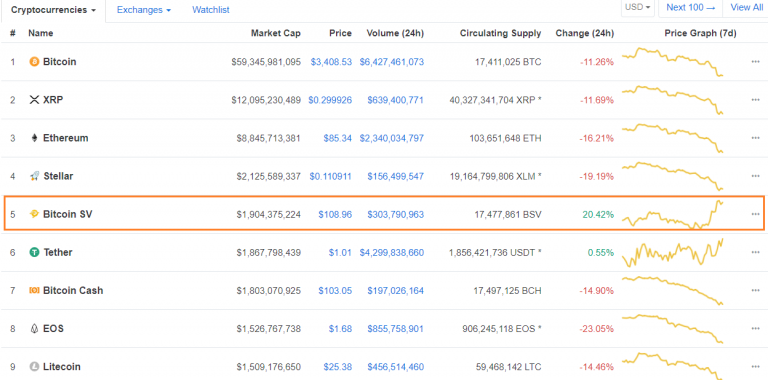Click the View All link
The width and height of the screenshot is (768, 380).
click(746, 7)
